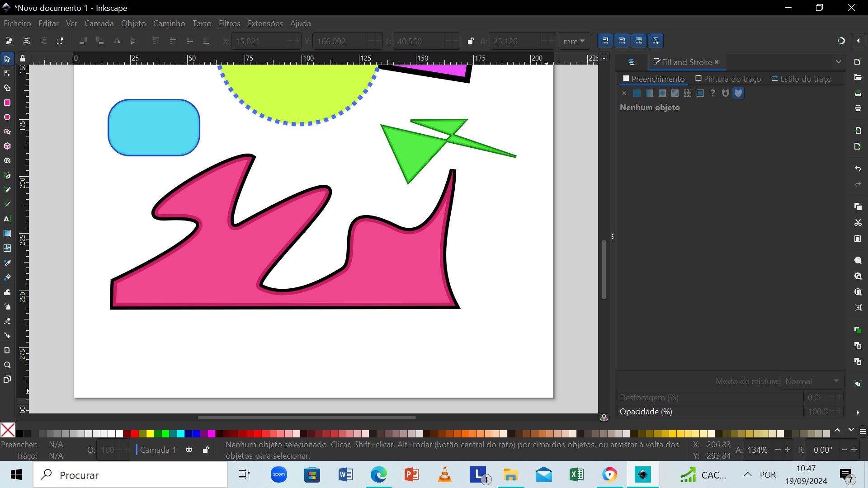
Task: Open the Filtros menu
Action: (229, 23)
